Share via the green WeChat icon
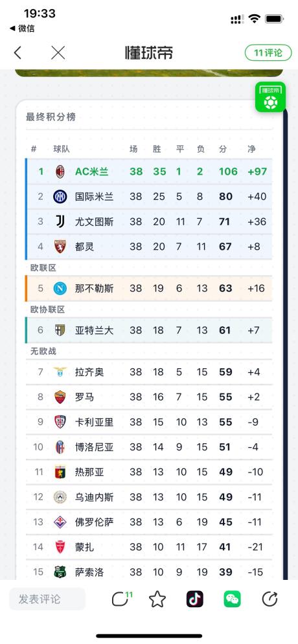 point(232,599)
